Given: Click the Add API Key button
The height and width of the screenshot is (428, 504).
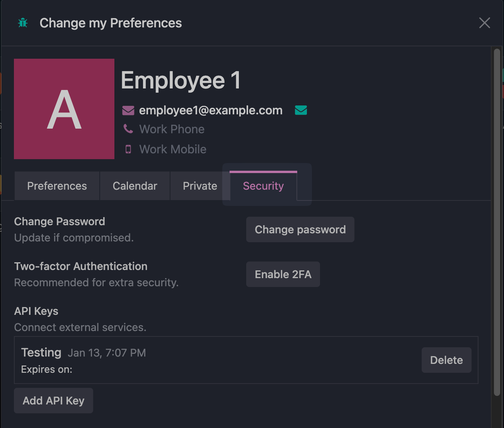Looking at the screenshot, I should 53,401.
